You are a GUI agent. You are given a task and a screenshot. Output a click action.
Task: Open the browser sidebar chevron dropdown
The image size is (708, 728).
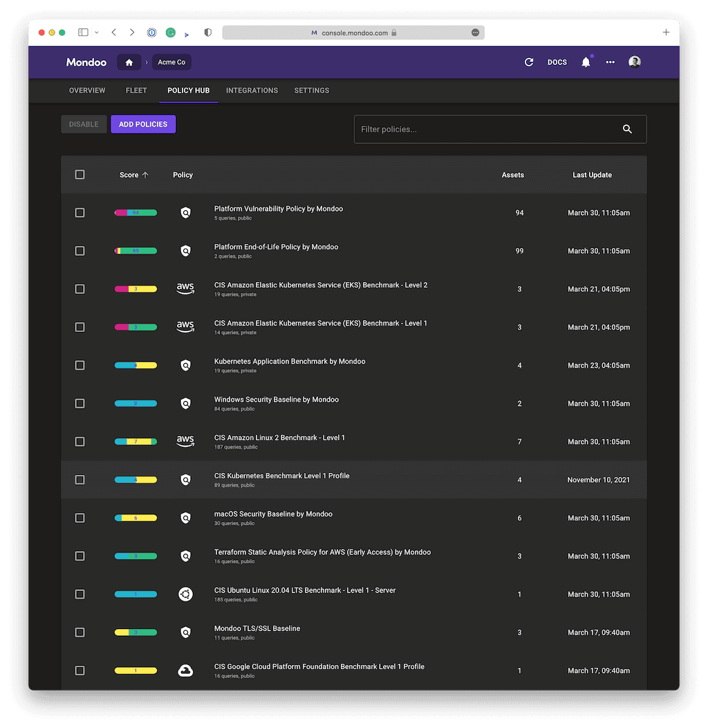click(96, 32)
